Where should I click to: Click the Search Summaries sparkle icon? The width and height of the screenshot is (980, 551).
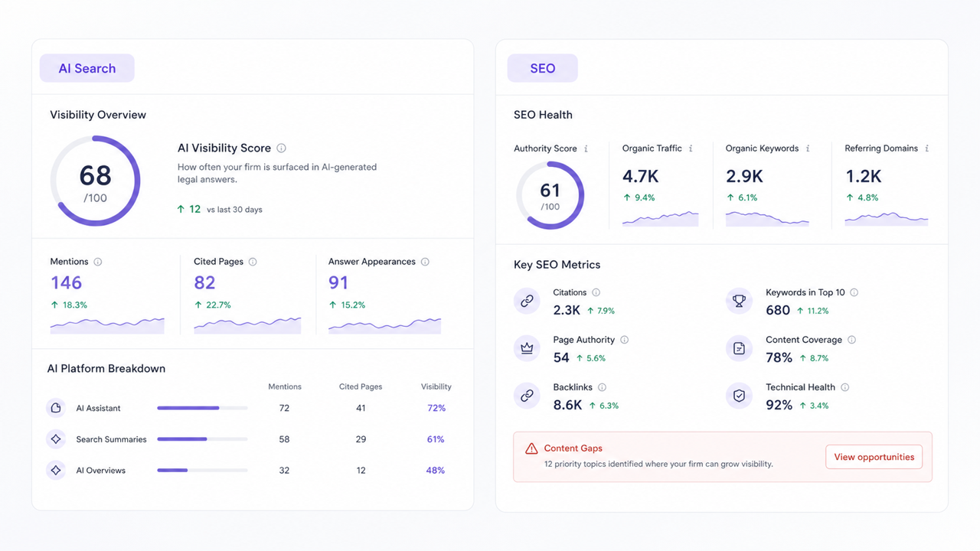click(56, 439)
